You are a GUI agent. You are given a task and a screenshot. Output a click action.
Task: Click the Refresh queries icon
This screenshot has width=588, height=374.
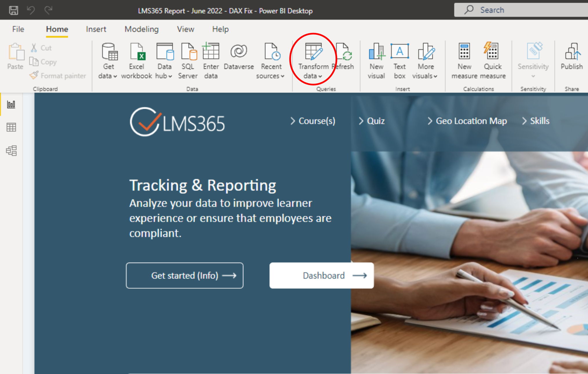click(x=344, y=52)
